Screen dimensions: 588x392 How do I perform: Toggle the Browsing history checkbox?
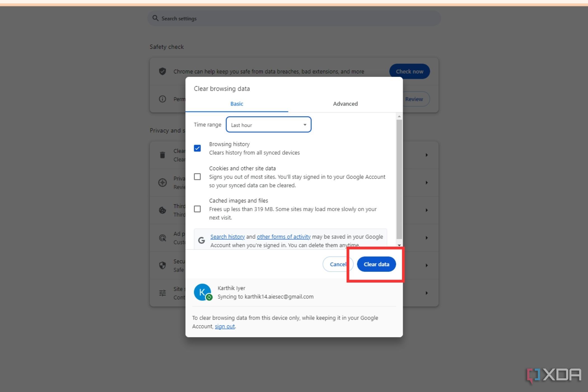click(x=197, y=148)
